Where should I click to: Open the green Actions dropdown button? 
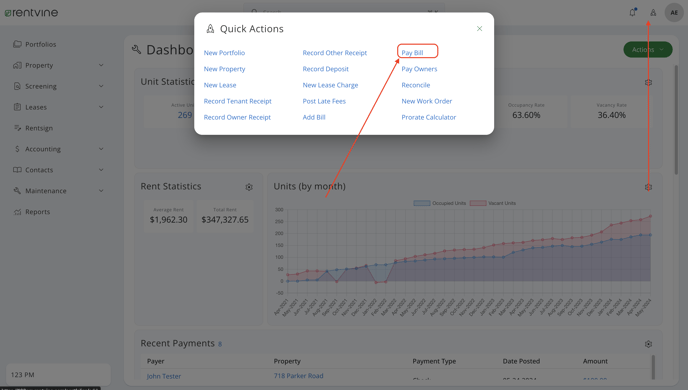[648, 50]
